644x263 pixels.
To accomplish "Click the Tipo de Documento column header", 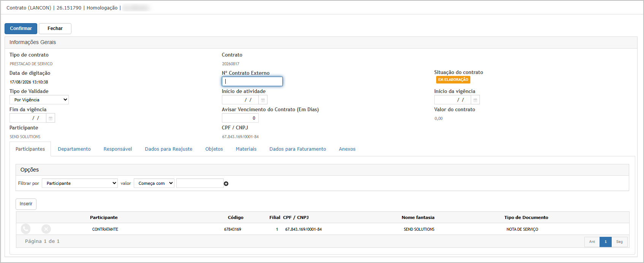I will pos(526,217).
